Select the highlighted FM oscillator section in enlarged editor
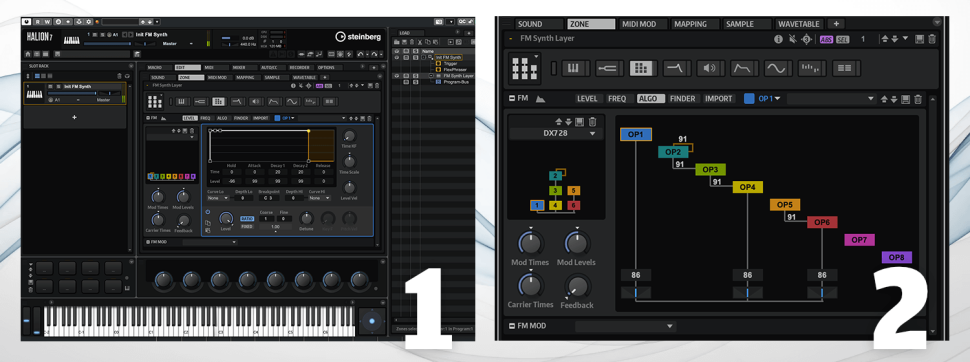The width and height of the screenshot is (970, 362). [643, 68]
